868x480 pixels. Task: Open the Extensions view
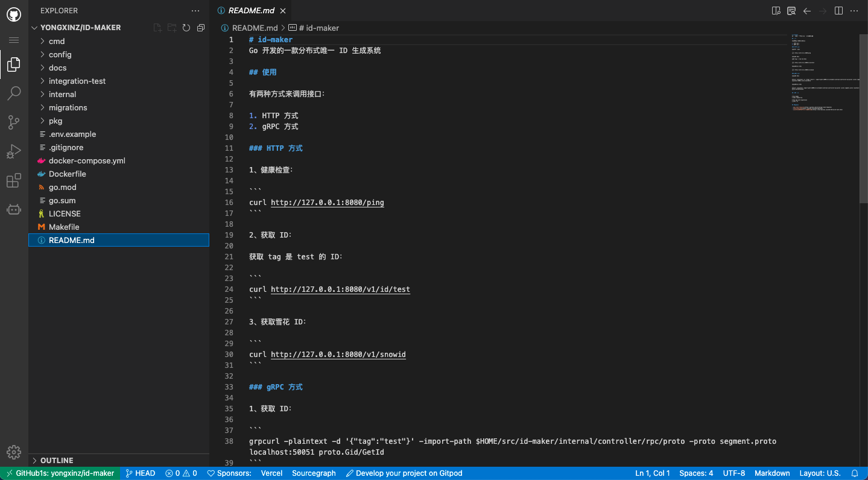pos(14,180)
